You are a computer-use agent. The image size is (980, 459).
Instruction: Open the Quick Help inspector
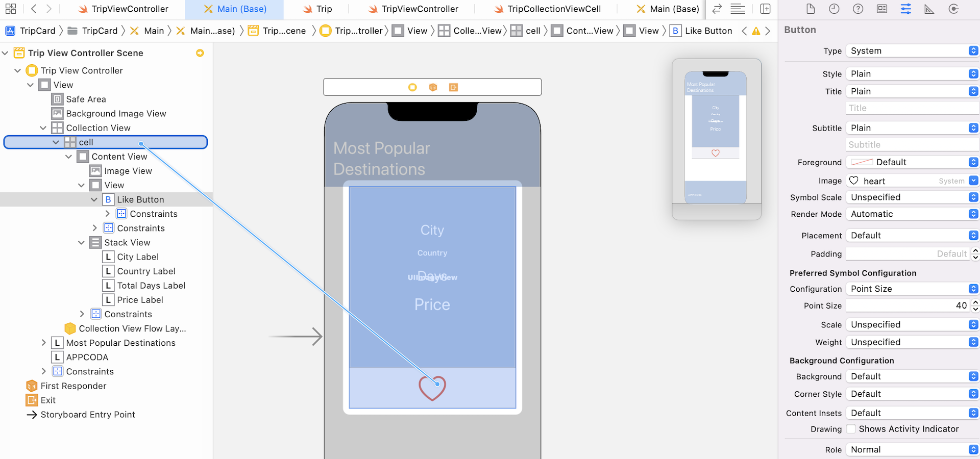pyautogui.click(x=858, y=9)
